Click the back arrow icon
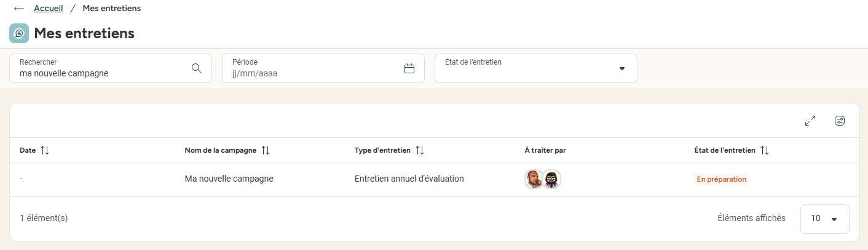Viewport: 868px width, 250px height. tap(19, 9)
